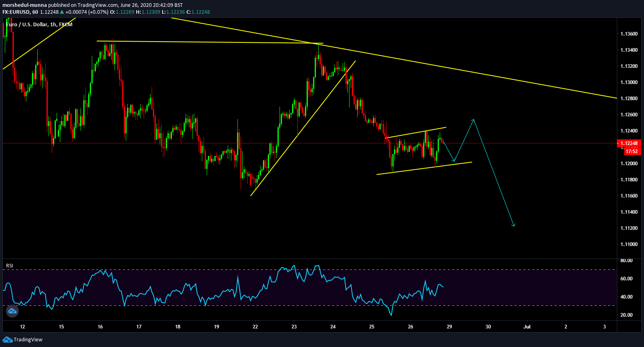
Task: Click the 1.11000 price axis label
Action: tap(629, 244)
